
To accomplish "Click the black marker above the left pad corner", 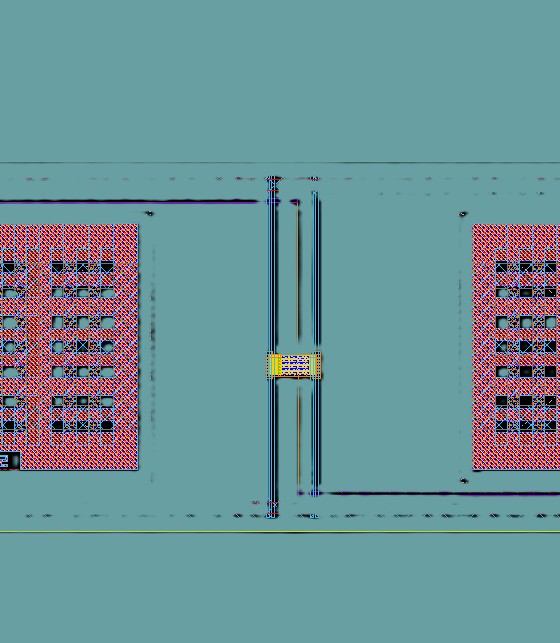I will (150, 213).
